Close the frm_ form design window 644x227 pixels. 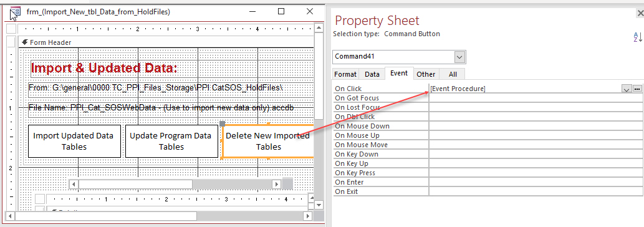pos(310,11)
